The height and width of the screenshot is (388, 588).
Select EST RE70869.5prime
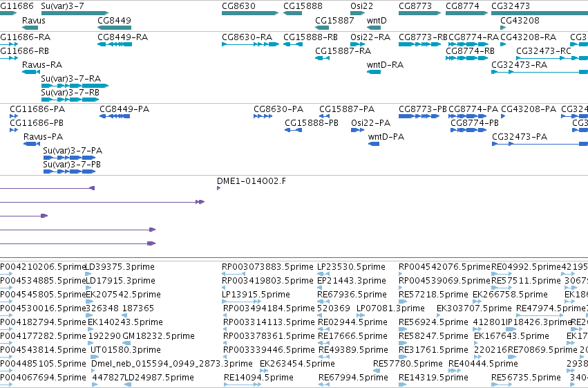[512, 357]
